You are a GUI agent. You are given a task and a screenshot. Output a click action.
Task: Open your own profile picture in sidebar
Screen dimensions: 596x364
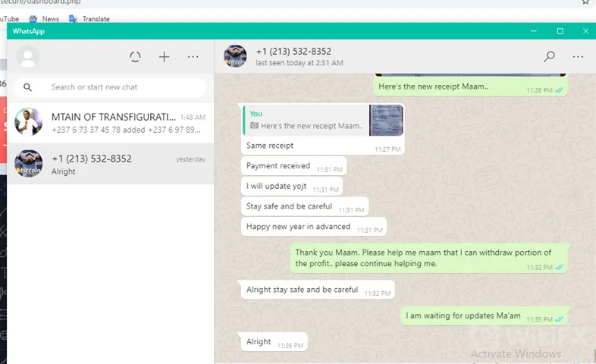coord(27,57)
